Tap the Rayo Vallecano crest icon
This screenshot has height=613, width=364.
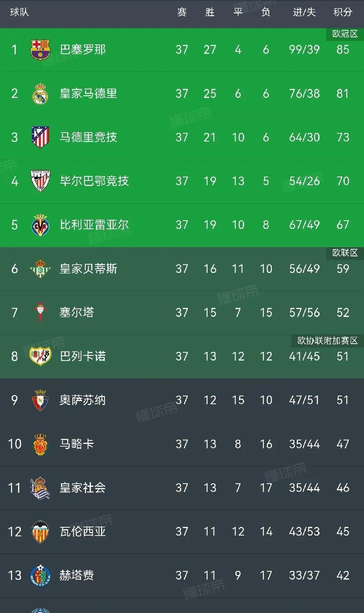tap(40, 356)
